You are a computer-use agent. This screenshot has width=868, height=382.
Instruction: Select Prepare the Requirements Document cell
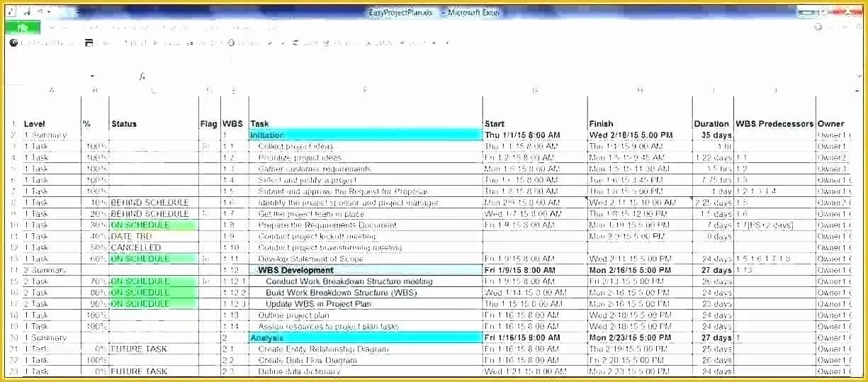366,225
